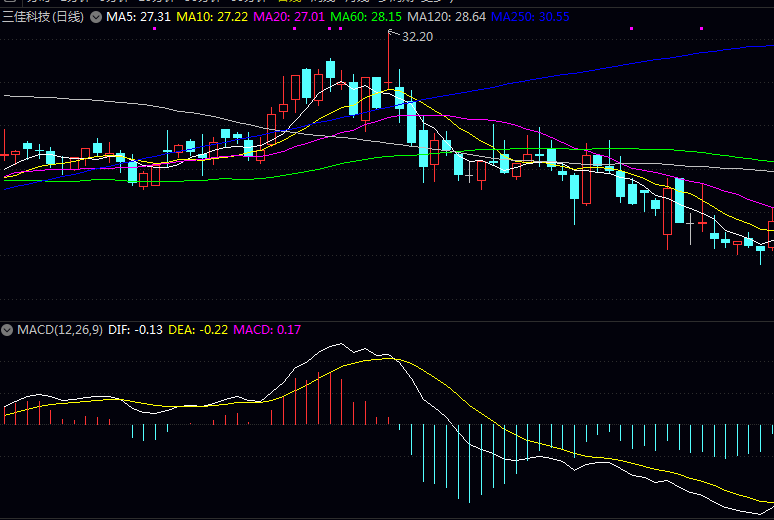Click the MA120 value label

pyautogui.click(x=447, y=17)
